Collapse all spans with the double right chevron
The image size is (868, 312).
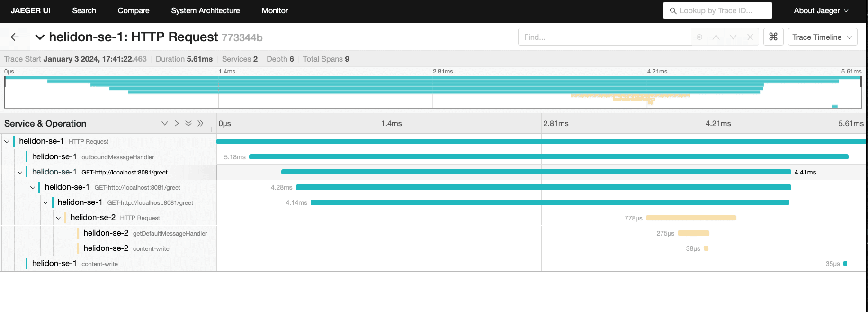coord(200,123)
